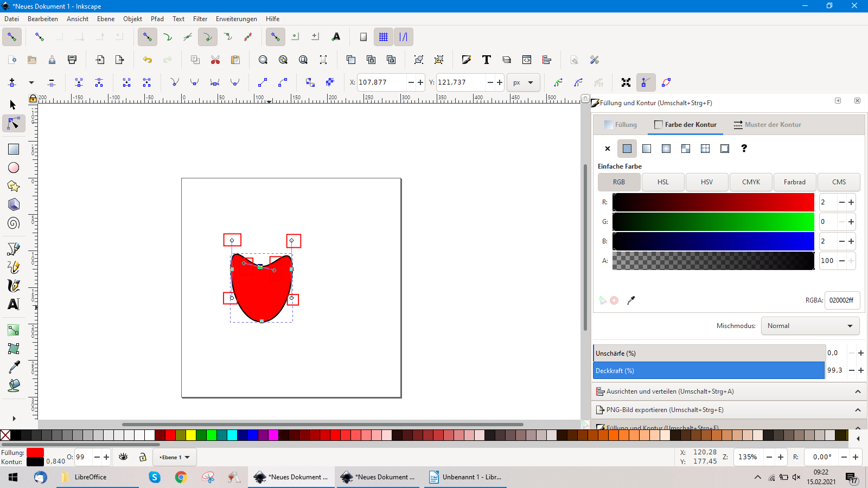The width and height of the screenshot is (868, 488).
Task: Click the scissors cut icon
Action: (215, 60)
